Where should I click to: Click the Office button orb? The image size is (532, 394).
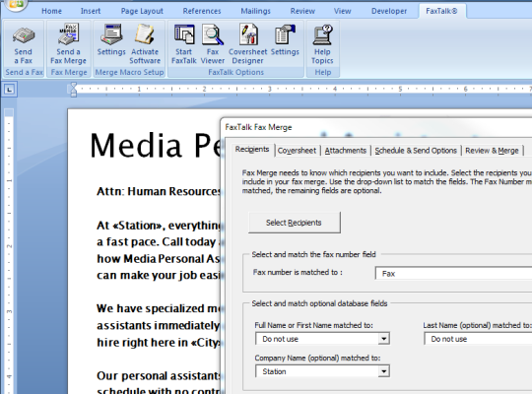15,5
